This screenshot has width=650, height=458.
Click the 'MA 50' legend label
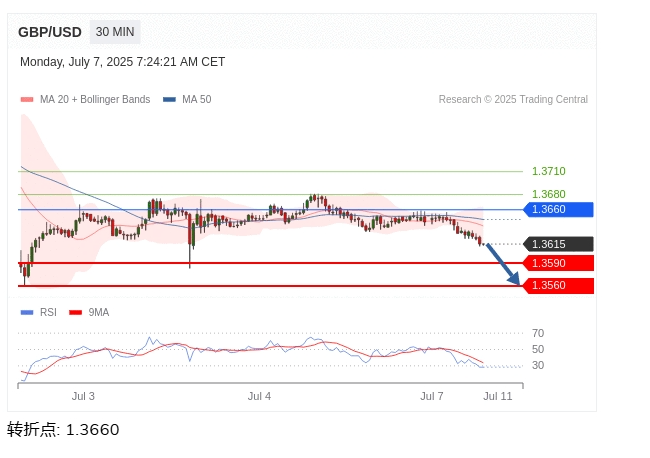197,99
